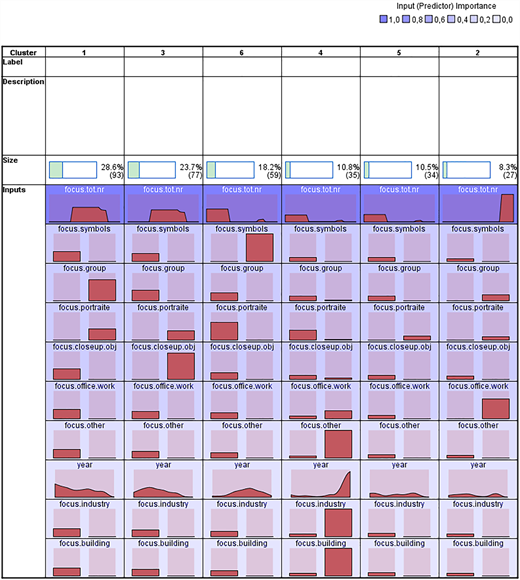
Task: Select the 10.8% size bar of cluster 4
Action: click(309, 170)
